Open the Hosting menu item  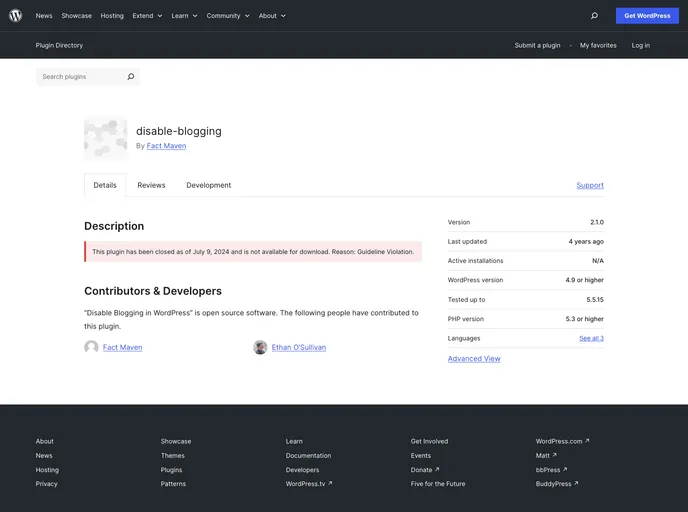(x=112, y=16)
